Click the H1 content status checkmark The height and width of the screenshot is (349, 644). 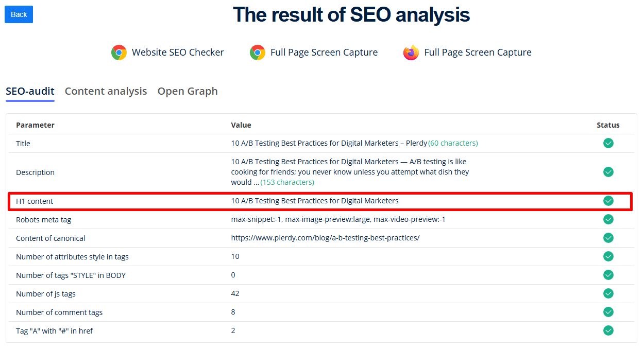pos(608,201)
